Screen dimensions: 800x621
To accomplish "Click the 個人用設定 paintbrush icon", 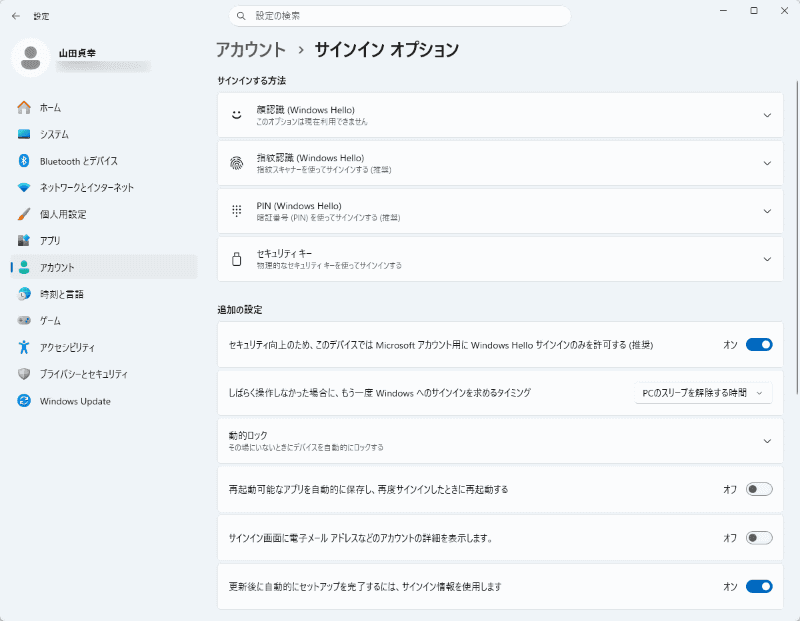I will [24, 214].
